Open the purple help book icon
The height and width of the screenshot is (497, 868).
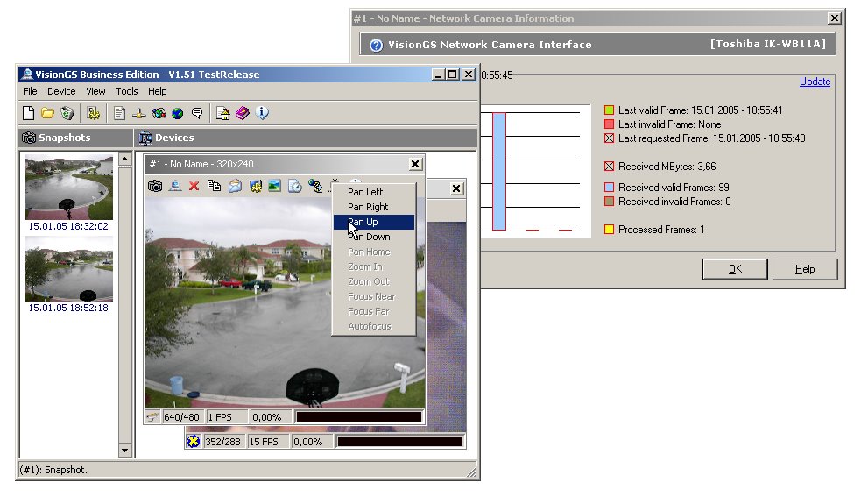tap(243, 113)
